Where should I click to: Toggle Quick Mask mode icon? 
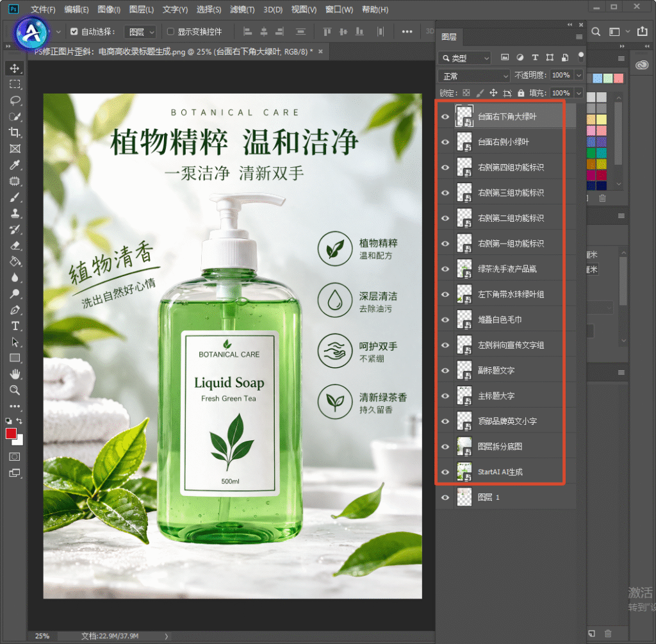coord(15,456)
